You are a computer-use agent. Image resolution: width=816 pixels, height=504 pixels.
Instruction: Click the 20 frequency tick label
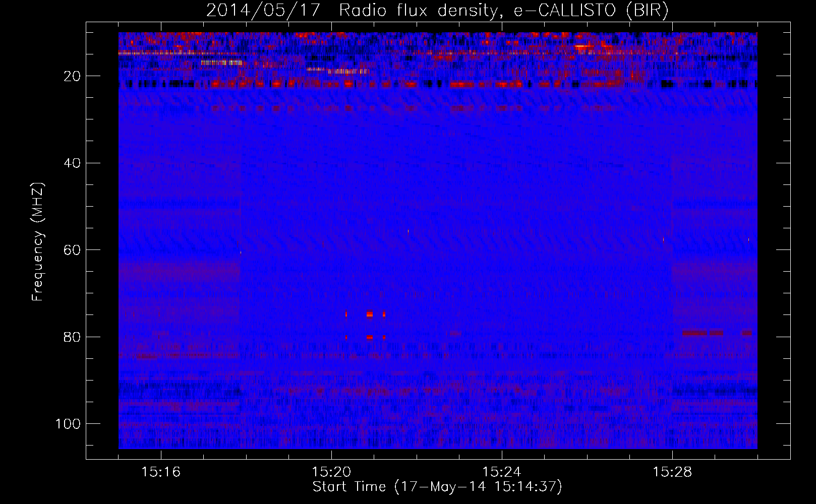point(72,76)
